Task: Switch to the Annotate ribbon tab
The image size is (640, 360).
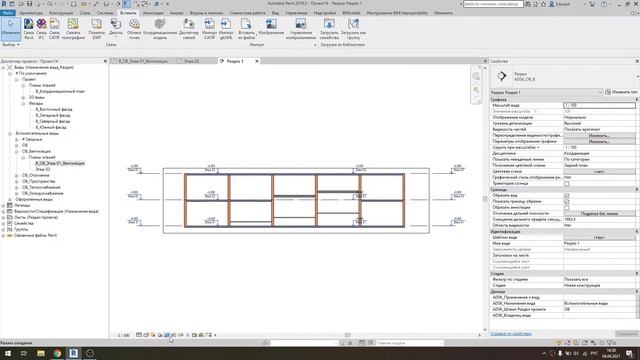Action: (x=153, y=13)
